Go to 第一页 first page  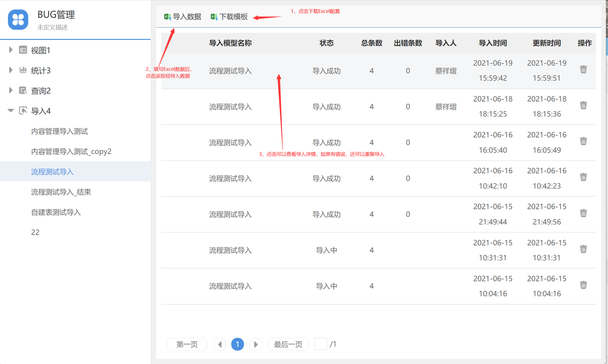[x=187, y=344]
